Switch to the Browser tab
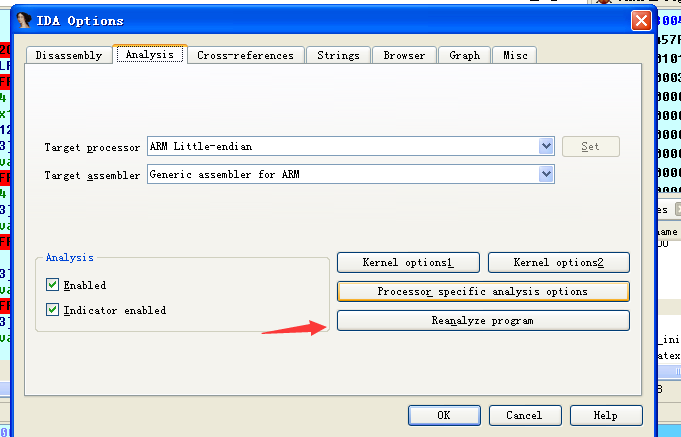 tap(404, 56)
